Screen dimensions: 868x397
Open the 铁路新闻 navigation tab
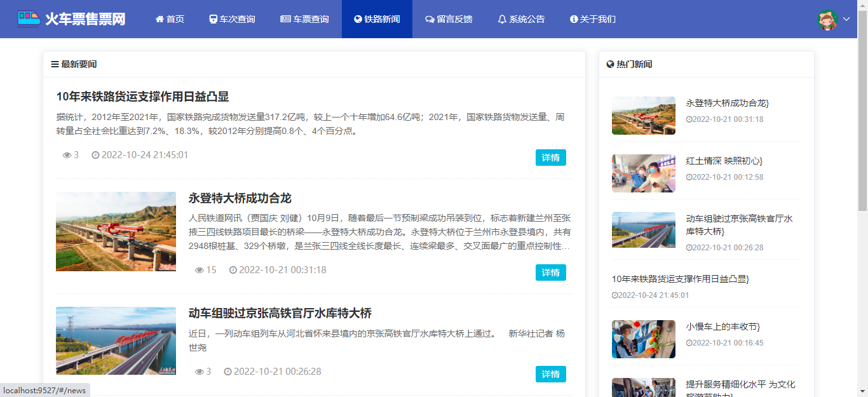click(377, 19)
